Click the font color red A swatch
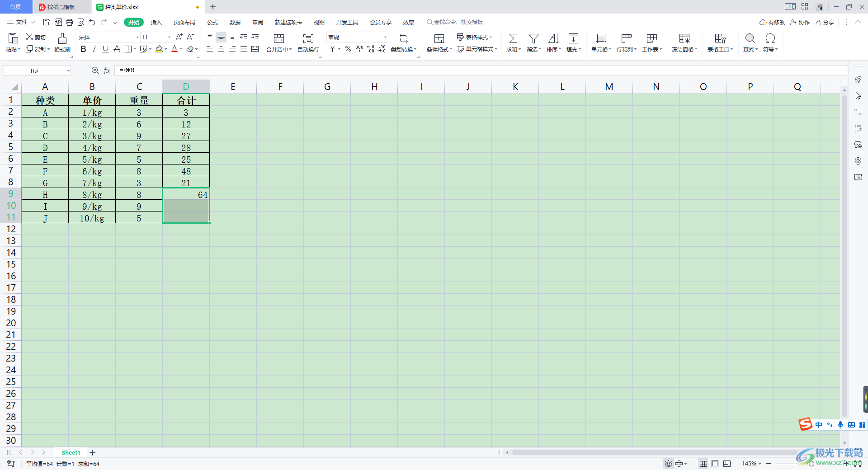This screenshot has height=470, width=868. 175,49
